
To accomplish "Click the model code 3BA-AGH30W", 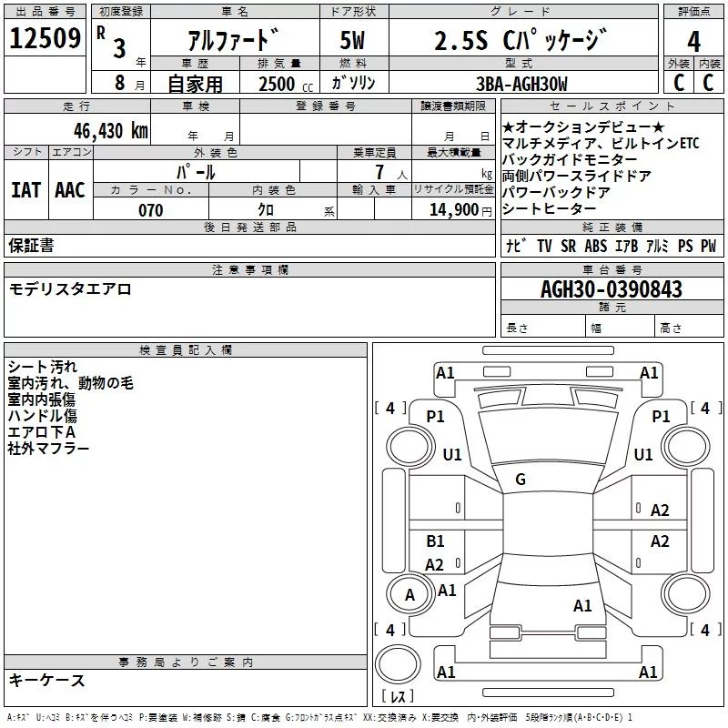I will (521, 84).
